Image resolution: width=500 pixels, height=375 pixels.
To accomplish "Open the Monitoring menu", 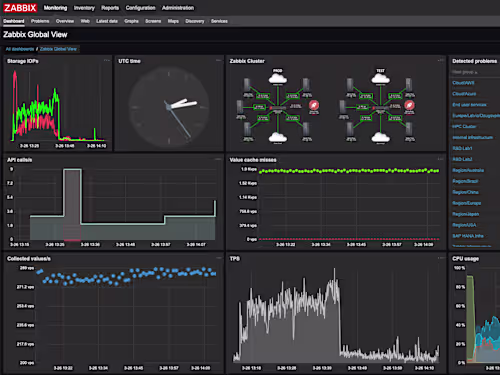I will (x=55, y=8).
